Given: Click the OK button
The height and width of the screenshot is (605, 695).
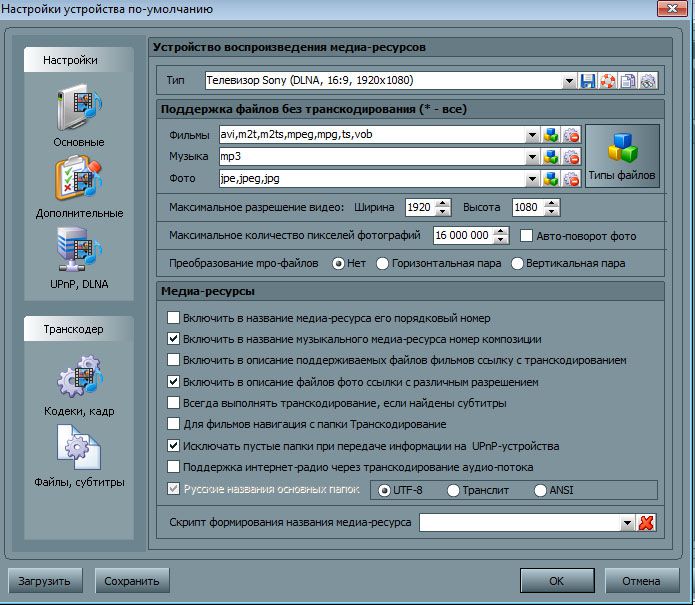Looking at the screenshot, I should [556, 580].
